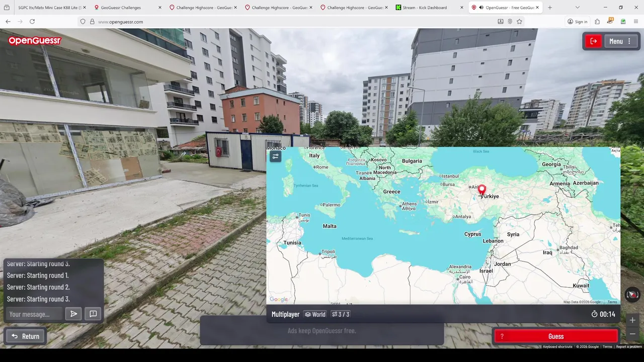Click the fingerprint icon in address bar

(510, 22)
